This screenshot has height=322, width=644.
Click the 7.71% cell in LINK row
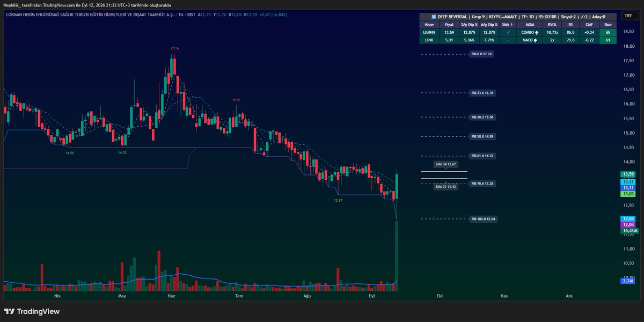[489, 40]
